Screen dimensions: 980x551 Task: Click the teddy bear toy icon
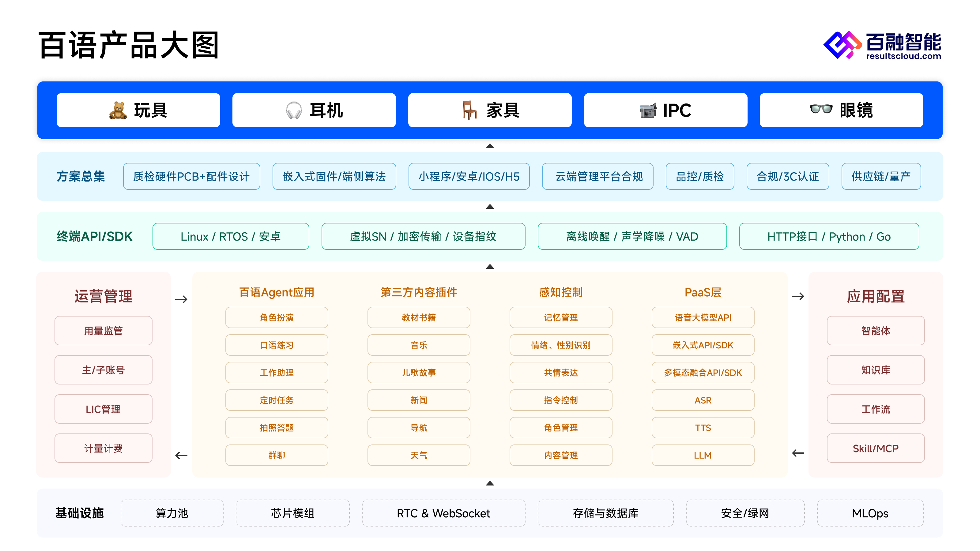pos(118,110)
